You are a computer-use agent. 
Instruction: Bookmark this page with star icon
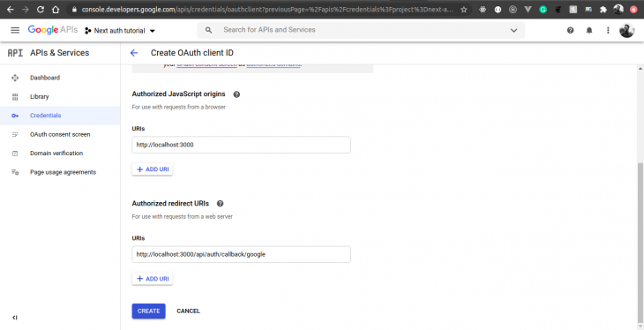pyautogui.click(x=464, y=9)
